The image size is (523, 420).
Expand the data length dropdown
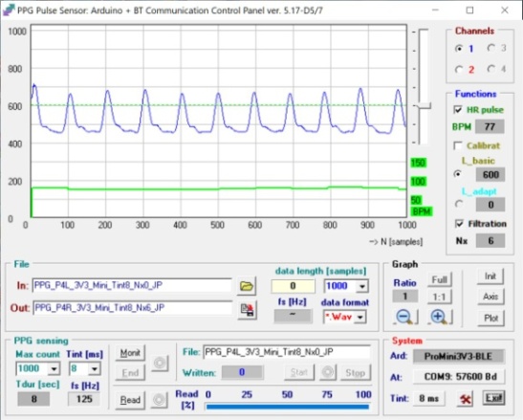(362, 286)
